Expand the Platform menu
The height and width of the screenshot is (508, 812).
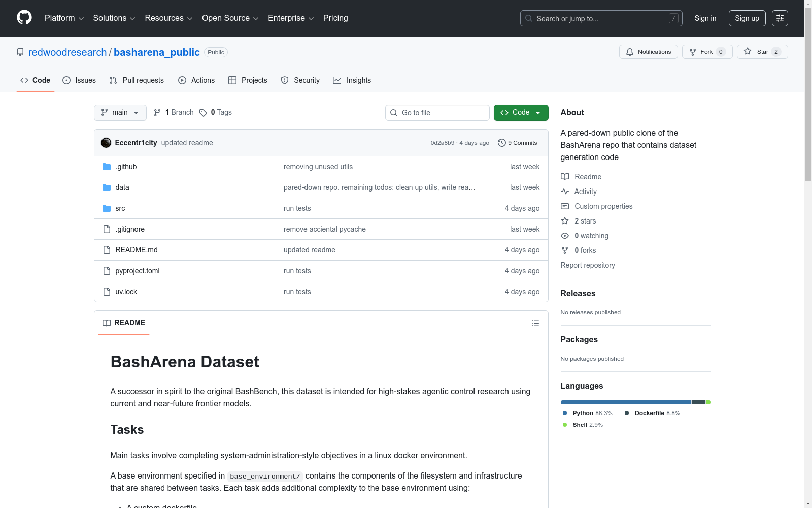point(64,18)
